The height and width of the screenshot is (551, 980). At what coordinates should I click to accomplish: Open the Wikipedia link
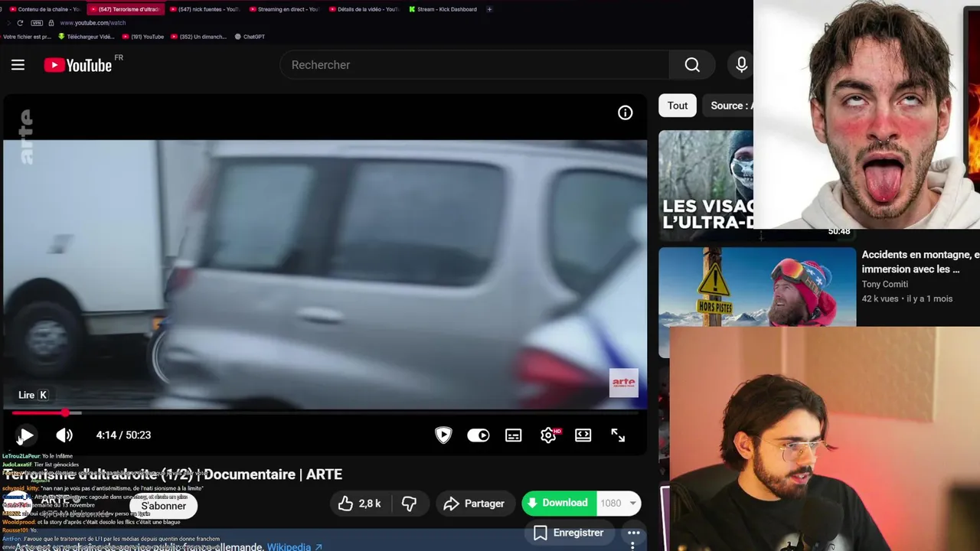click(x=295, y=546)
